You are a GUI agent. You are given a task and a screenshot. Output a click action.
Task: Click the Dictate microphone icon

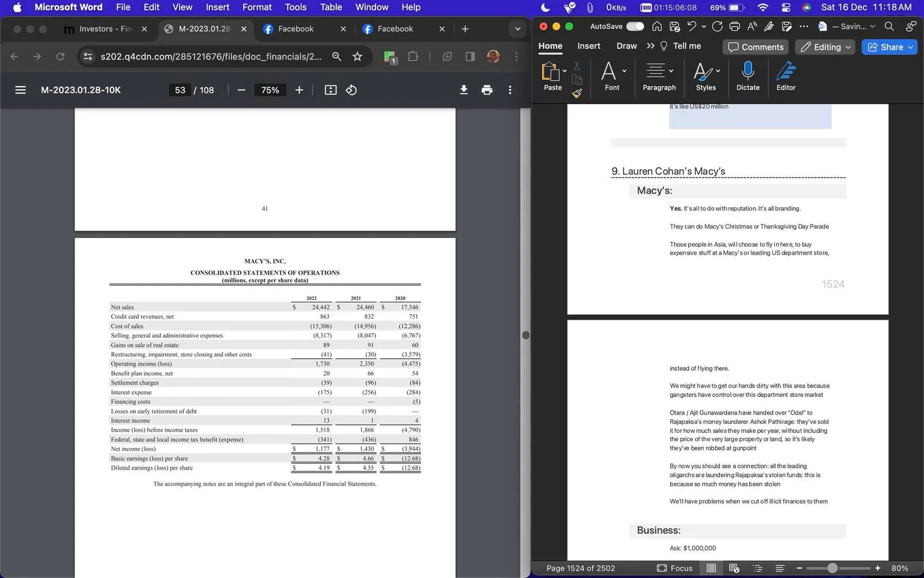748,71
